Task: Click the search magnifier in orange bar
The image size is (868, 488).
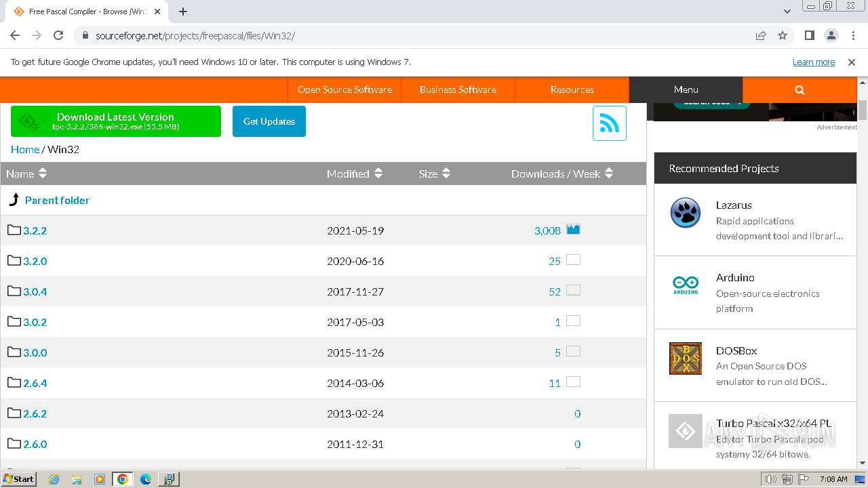Action: tap(800, 89)
